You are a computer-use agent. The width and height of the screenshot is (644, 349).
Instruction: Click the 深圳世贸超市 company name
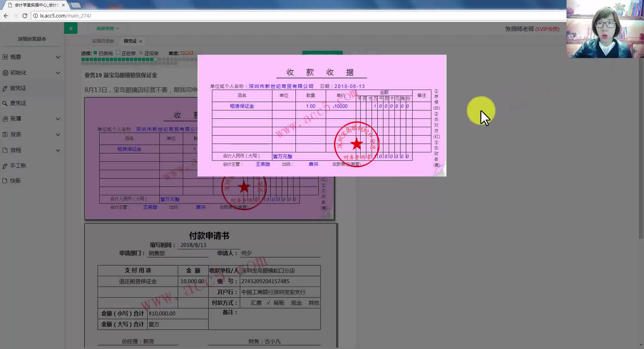(x=31, y=39)
